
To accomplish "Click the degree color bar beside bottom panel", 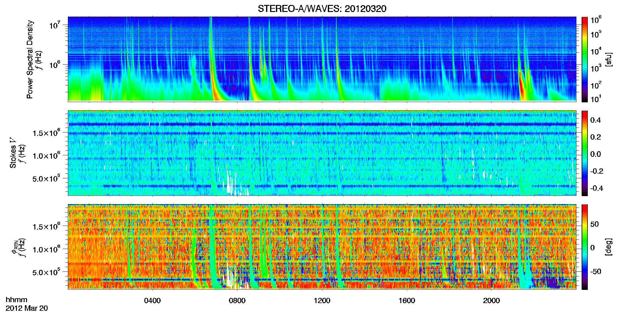I will [585, 247].
